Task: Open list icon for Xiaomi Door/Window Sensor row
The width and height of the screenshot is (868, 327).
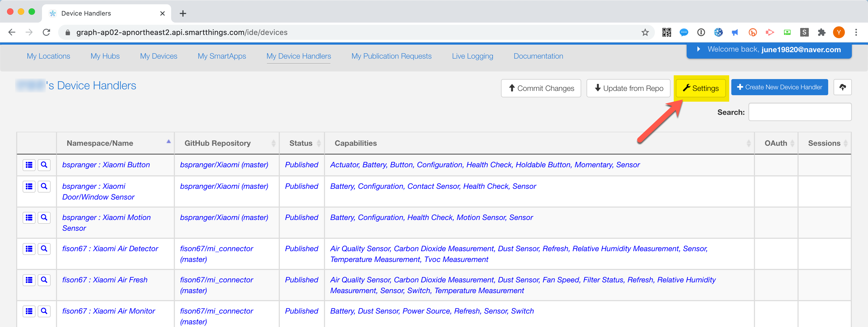Action: click(x=29, y=186)
